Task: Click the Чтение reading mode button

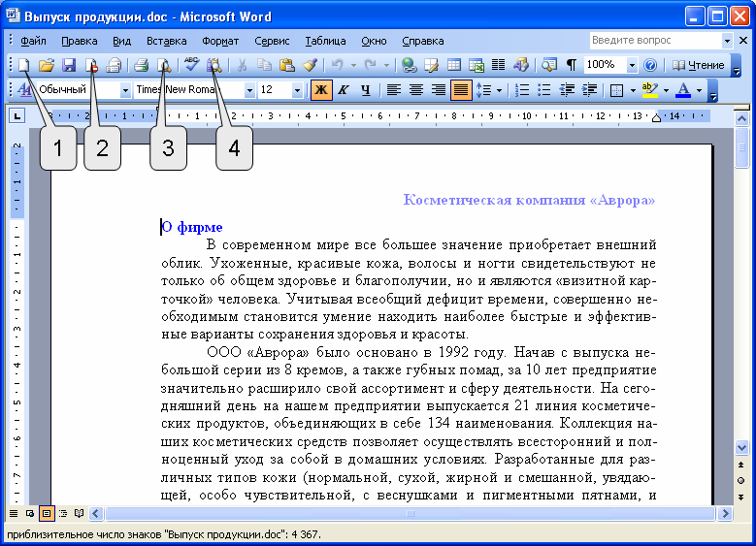Action: coord(699,65)
